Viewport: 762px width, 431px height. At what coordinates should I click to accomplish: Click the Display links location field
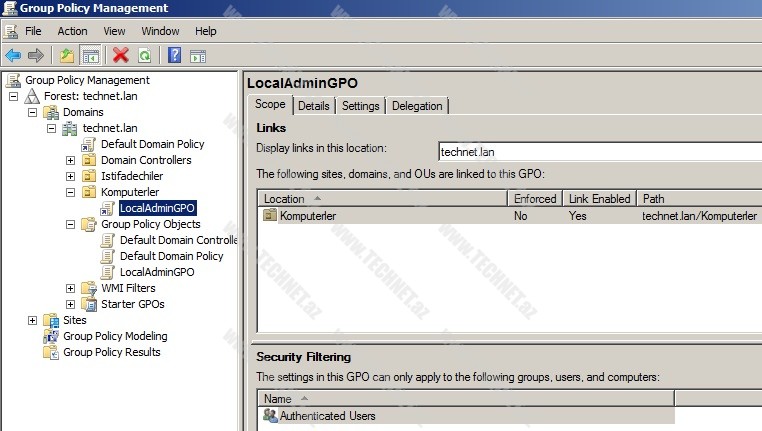(598, 152)
